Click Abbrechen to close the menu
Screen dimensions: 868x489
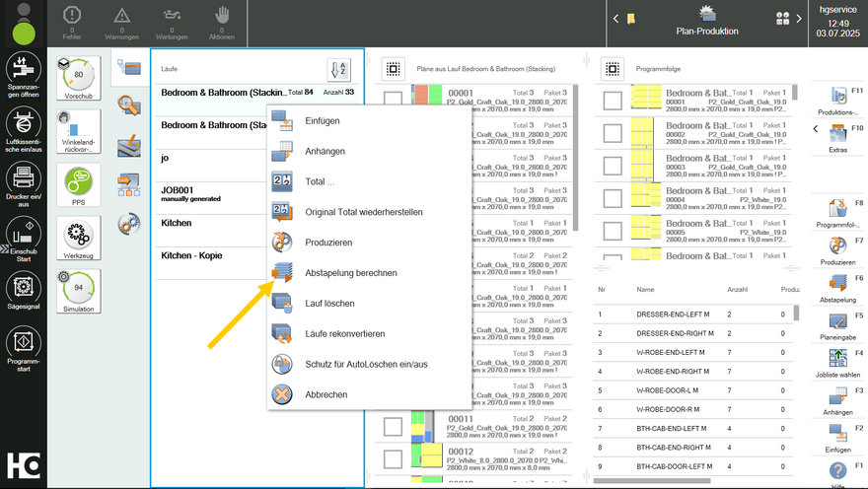[x=369, y=394]
